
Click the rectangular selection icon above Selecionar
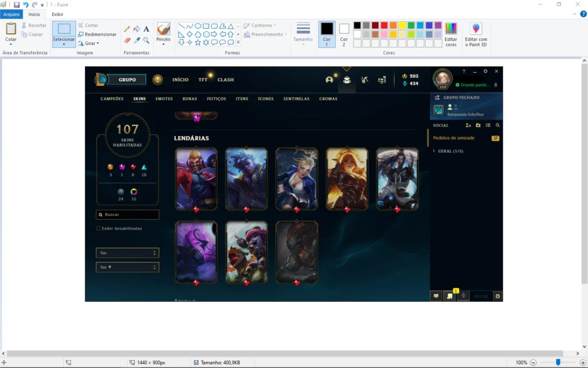(64, 29)
